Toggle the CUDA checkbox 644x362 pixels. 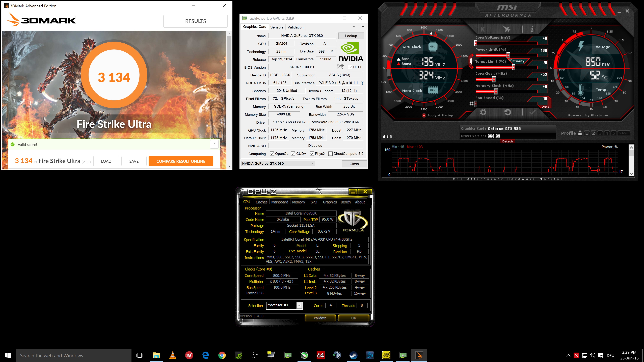(293, 154)
